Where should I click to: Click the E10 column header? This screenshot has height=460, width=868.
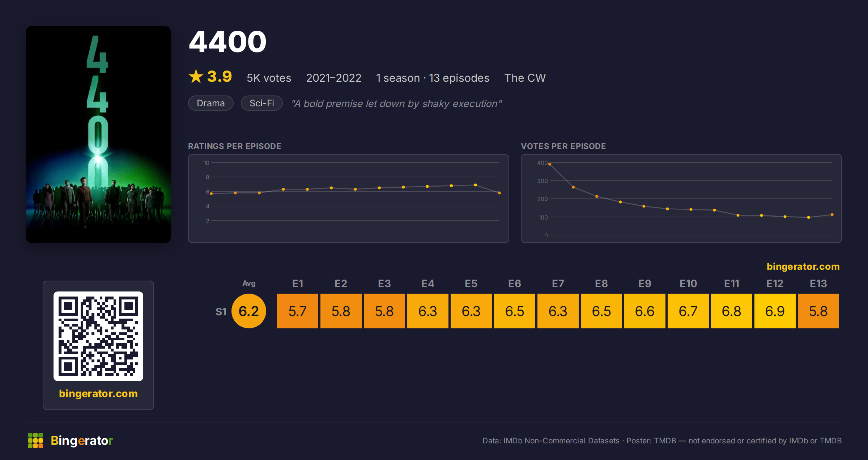point(688,284)
